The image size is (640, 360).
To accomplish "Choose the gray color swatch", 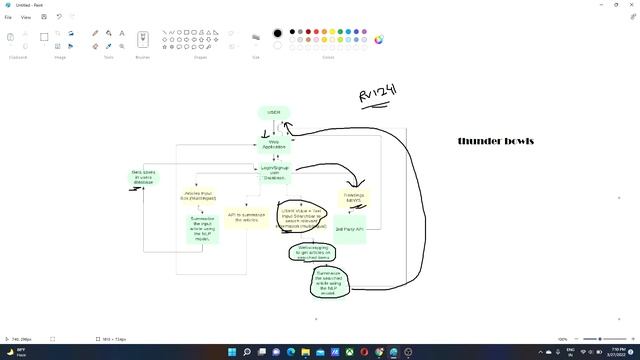I will (x=300, y=31).
